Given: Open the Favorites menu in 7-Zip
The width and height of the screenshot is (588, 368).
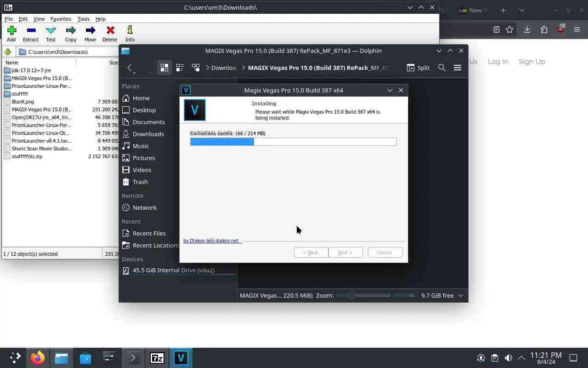Looking at the screenshot, I should click(x=61, y=19).
